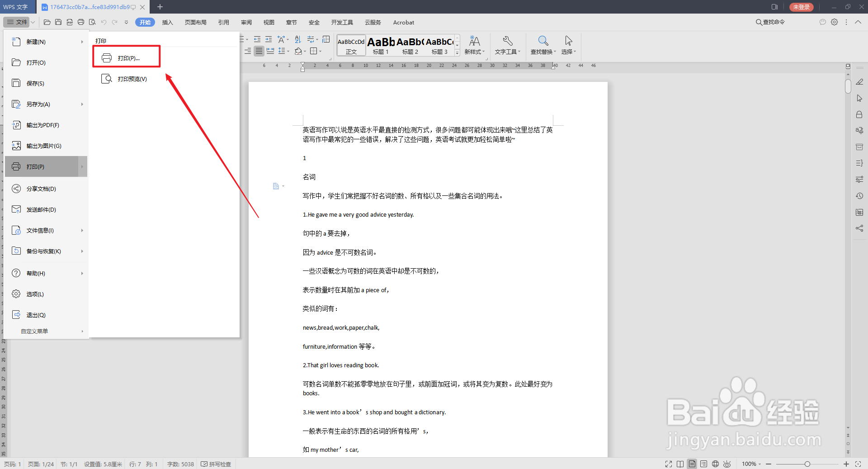Toggle page layout view in status bar
This screenshot has width=868, height=469.
692,464
